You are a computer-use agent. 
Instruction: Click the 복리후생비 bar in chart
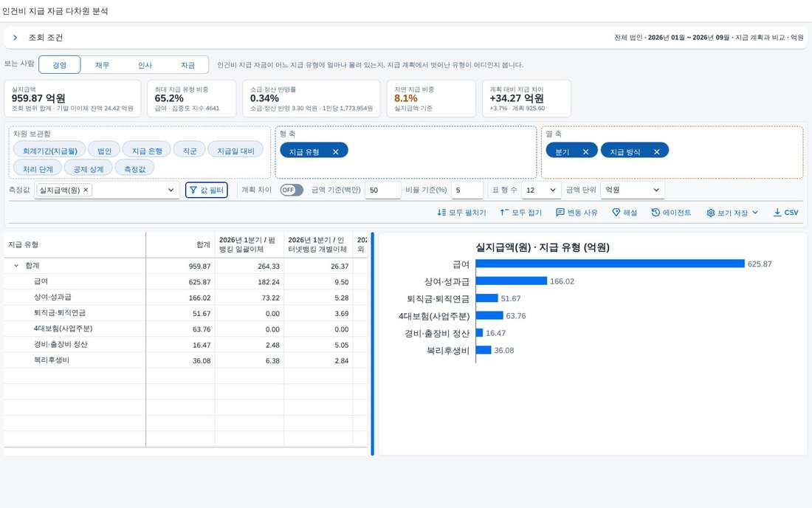pos(484,350)
